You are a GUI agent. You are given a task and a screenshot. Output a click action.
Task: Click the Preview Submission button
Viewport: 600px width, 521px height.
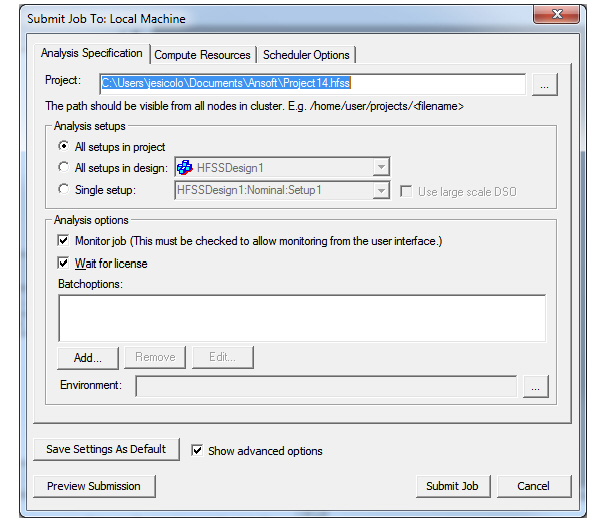(x=94, y=486)
